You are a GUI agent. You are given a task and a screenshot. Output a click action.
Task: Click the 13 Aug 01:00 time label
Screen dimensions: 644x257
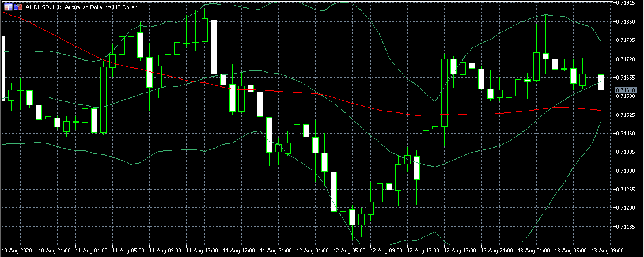click(535, 250)
